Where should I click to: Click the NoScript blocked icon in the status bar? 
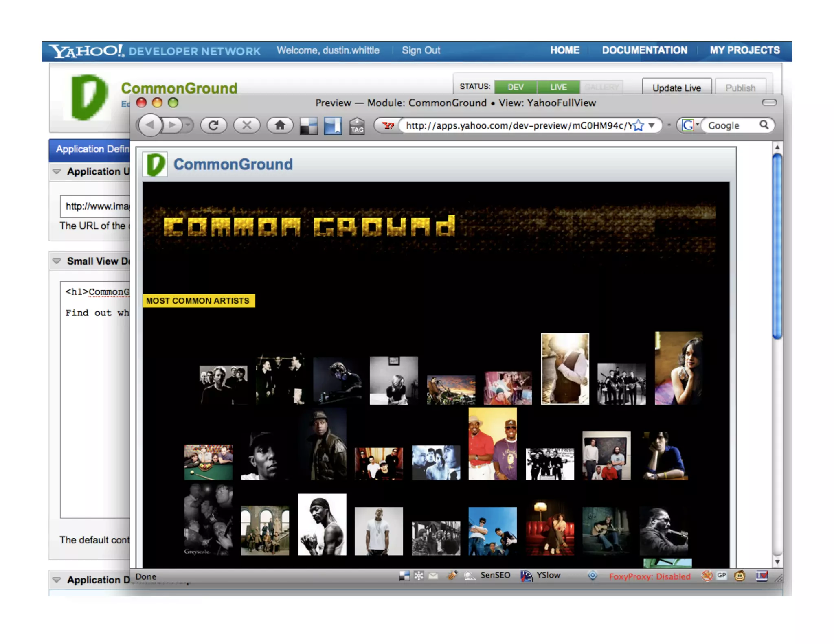pos(707,576)
